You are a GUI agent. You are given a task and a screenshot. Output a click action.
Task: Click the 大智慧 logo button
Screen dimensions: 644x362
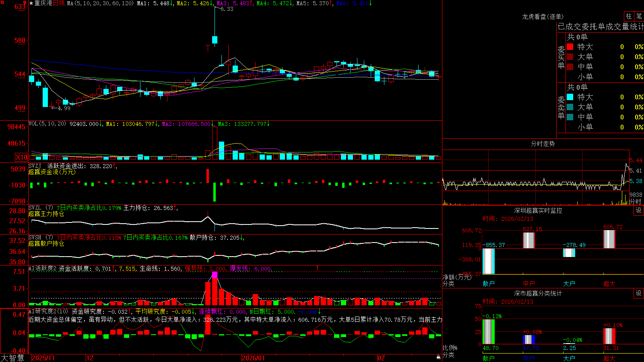(12, 358)
